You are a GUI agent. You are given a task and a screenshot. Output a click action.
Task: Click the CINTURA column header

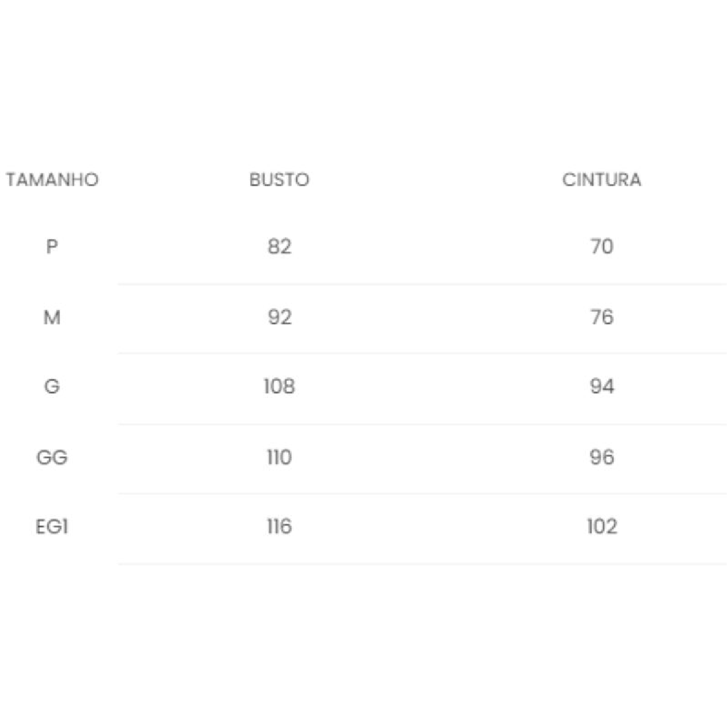click(x=602, y=180)
